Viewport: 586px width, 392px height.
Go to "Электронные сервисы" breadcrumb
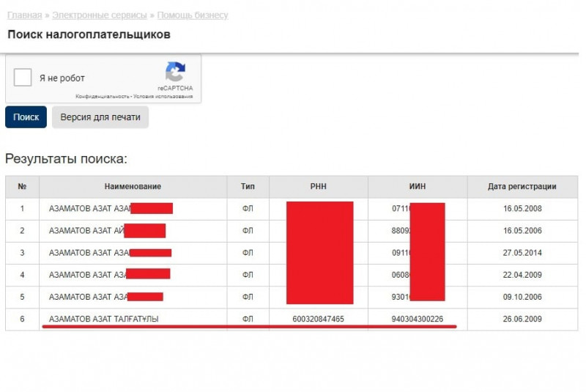(x=100, y=15)
